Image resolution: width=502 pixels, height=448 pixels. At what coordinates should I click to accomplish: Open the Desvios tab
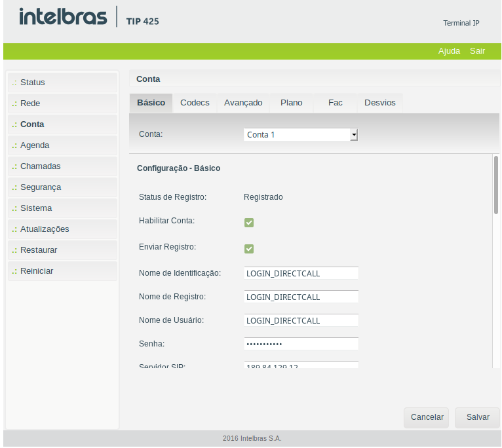[x=379, y=103]
